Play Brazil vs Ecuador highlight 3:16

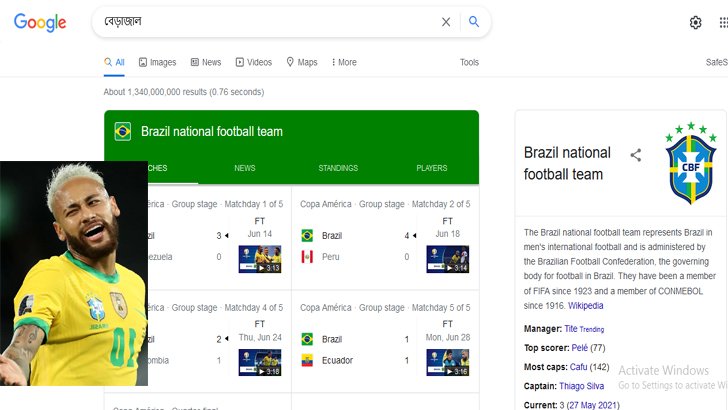click(x=448, y=362)
